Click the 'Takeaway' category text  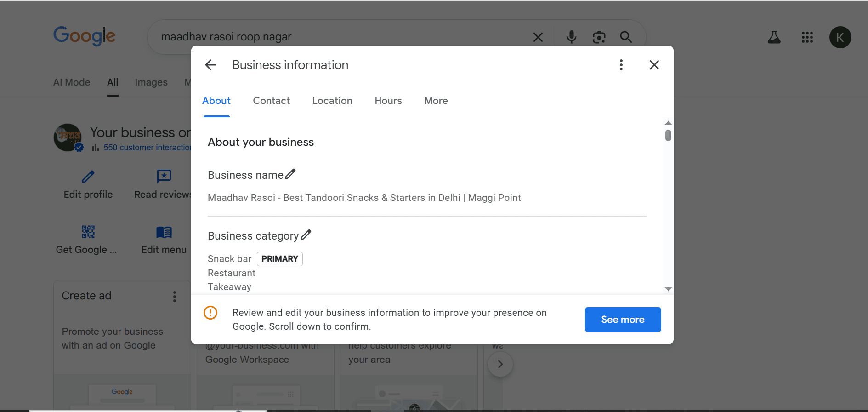point(229,287)
